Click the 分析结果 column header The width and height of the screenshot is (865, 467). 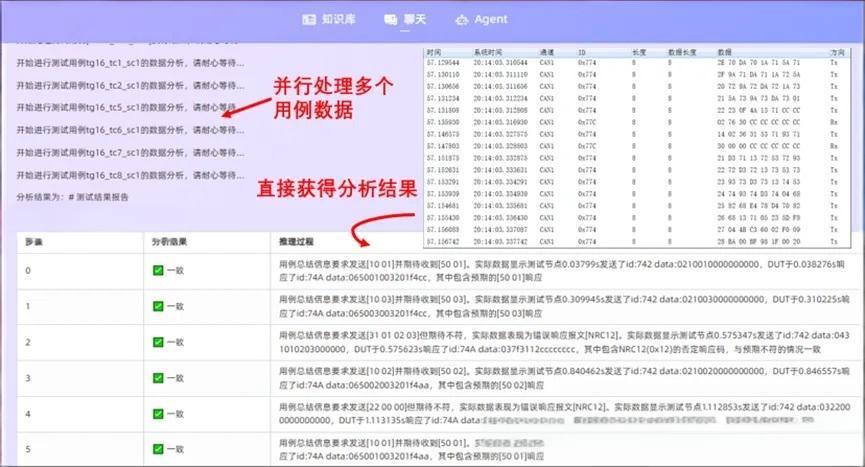click(169, 241)
